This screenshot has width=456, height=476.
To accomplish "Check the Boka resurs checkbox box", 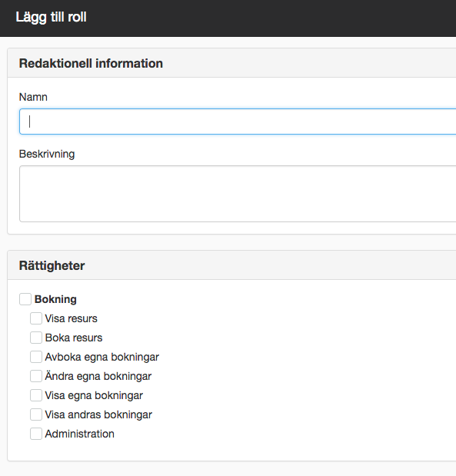I will pyautogui.click(x=36, y=338).
